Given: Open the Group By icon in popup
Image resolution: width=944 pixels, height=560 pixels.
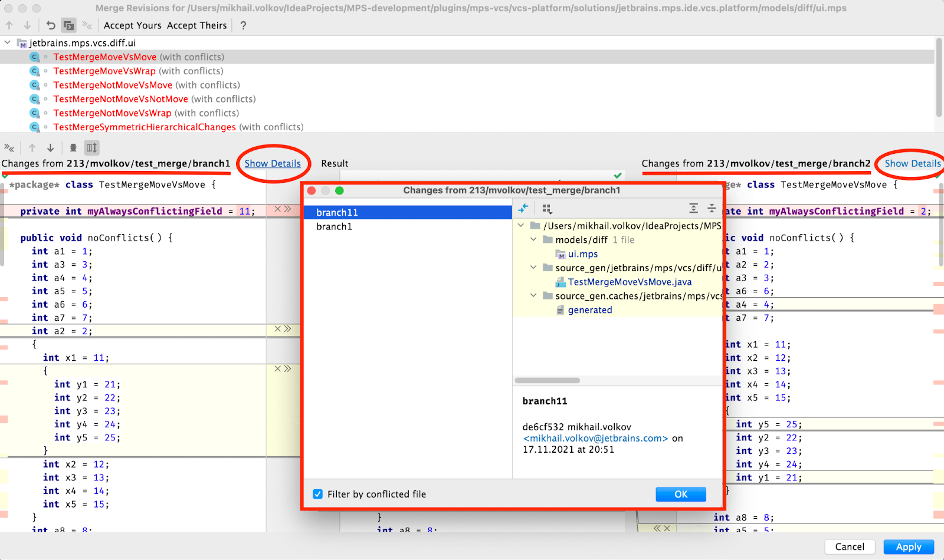Looking at the screenshot, I should tap(547, 209).
